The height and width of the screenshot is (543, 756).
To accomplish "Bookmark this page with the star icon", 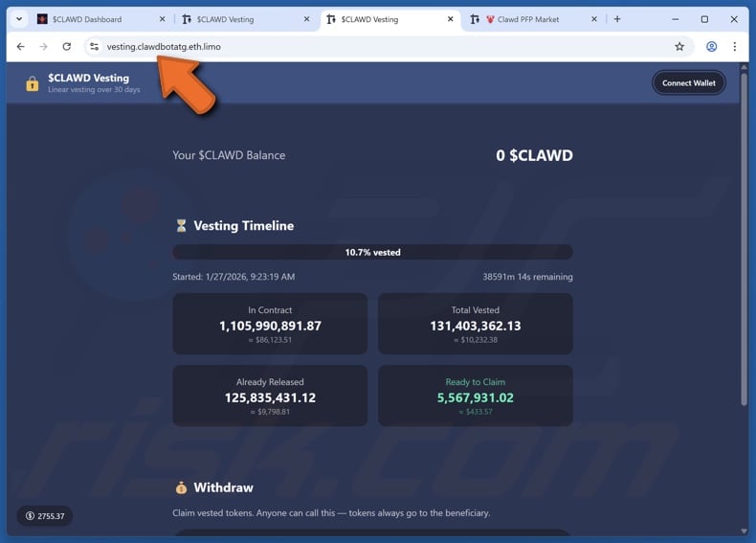I will [679, 46].
